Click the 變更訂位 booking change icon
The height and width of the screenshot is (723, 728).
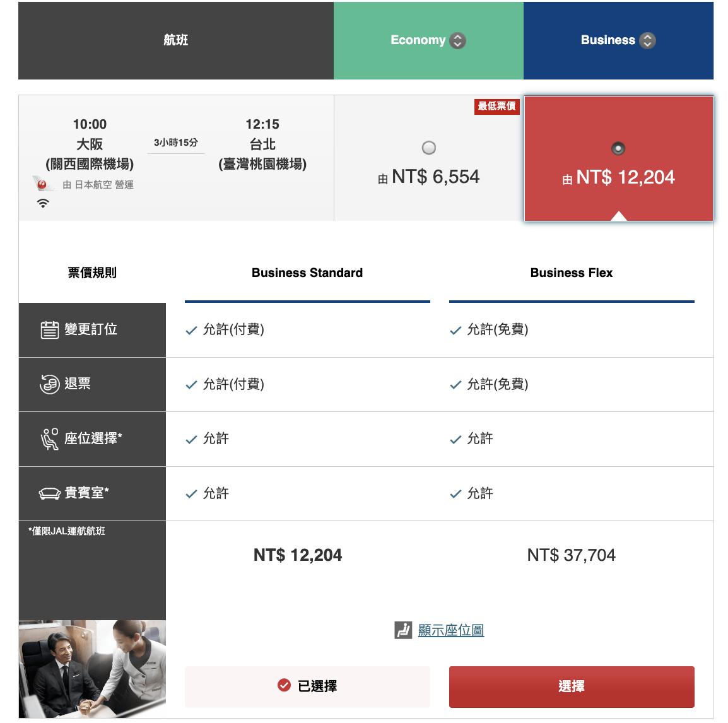[x=51, y=329]
